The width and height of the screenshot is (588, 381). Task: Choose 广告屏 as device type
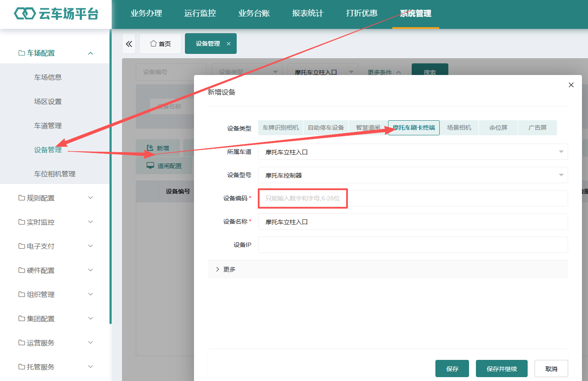538,128
